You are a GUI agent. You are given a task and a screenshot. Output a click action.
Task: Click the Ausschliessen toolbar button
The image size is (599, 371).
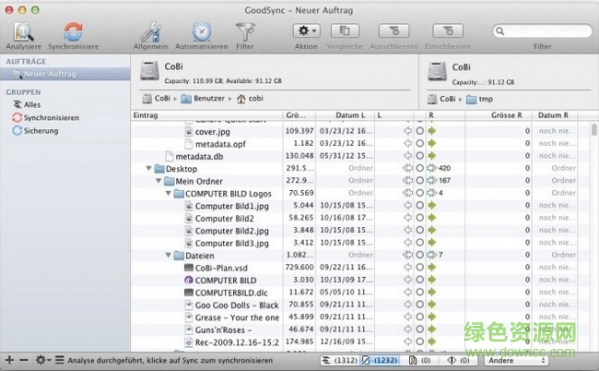394,31
